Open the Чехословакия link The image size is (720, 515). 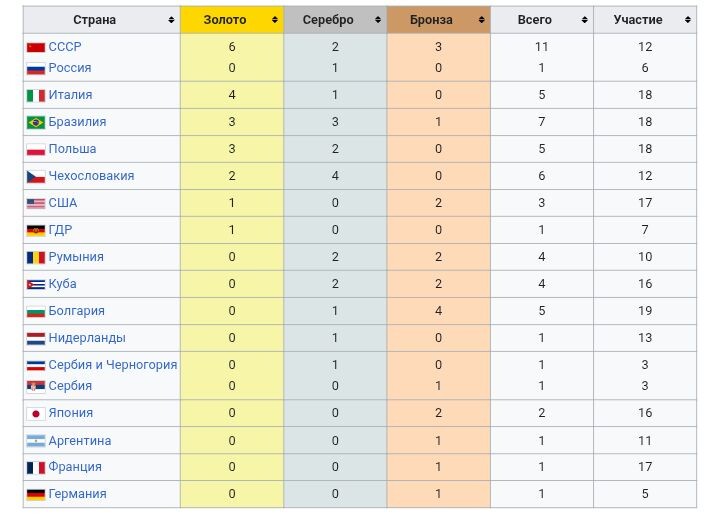91,176
